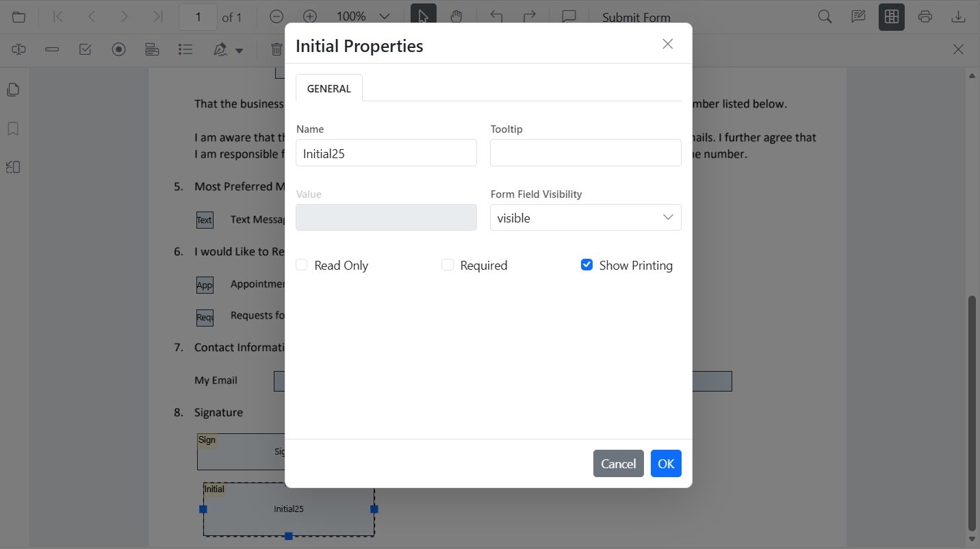Print the document
The width and height of the screenshot is (980, 549).
pyautogui.click(x=925, y=16)
